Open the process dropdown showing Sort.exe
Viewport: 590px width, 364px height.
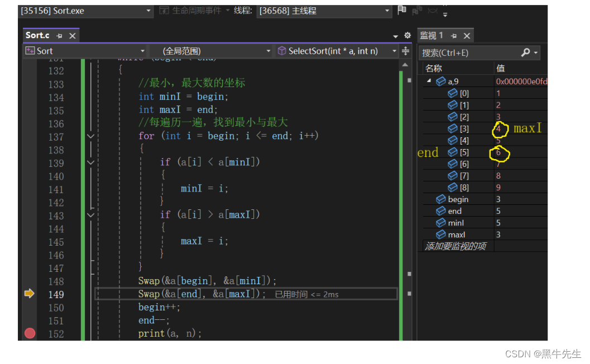pos(86,11)
